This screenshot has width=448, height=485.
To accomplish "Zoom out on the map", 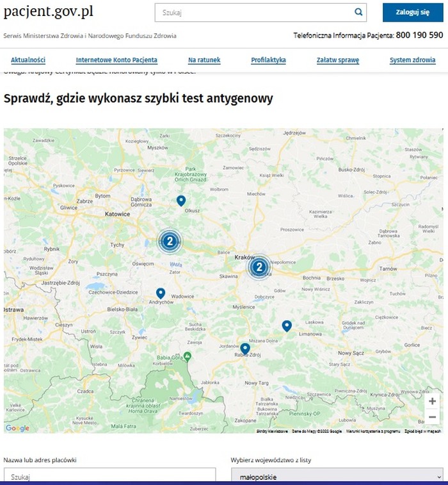I will [x=432, y=417].
